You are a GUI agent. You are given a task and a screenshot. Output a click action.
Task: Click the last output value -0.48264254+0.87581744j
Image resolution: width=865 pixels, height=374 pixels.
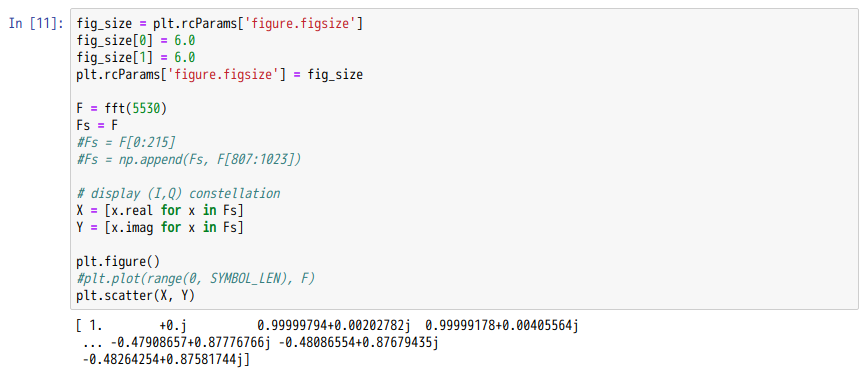[163, 360]
